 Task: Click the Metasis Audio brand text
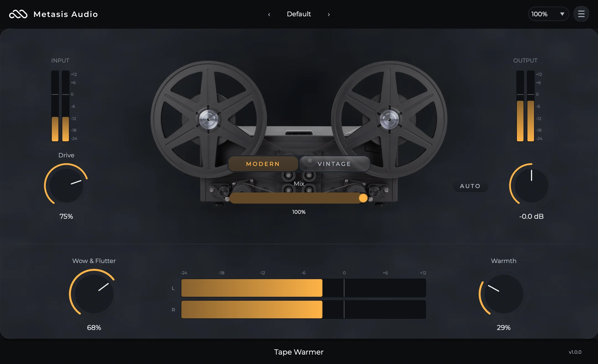66,14
